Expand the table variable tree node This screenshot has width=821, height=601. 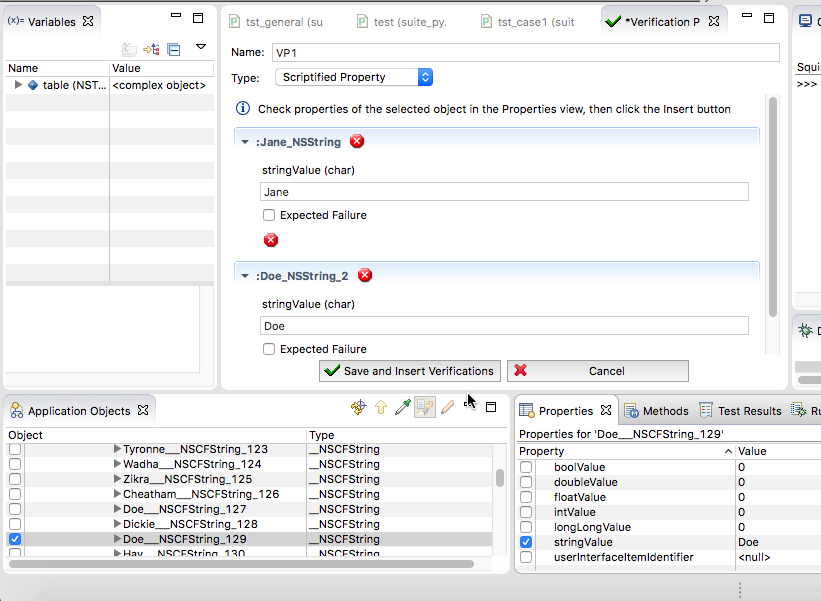(18, 85)
